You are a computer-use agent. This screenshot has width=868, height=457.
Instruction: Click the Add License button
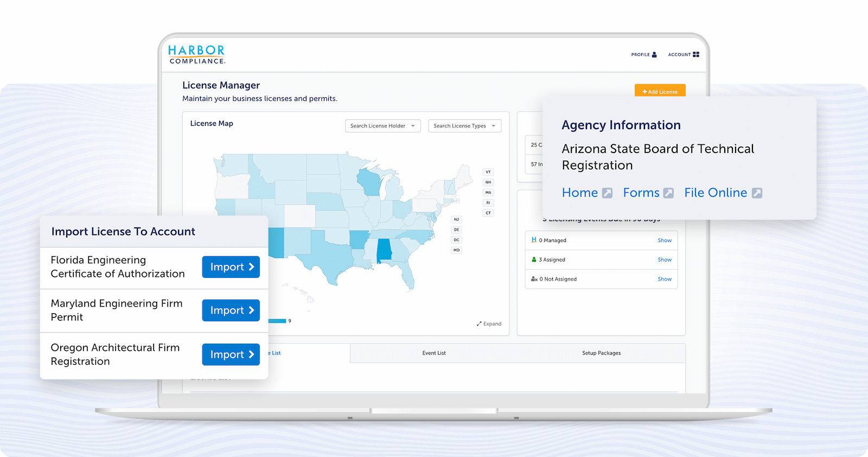pos(660,91)
